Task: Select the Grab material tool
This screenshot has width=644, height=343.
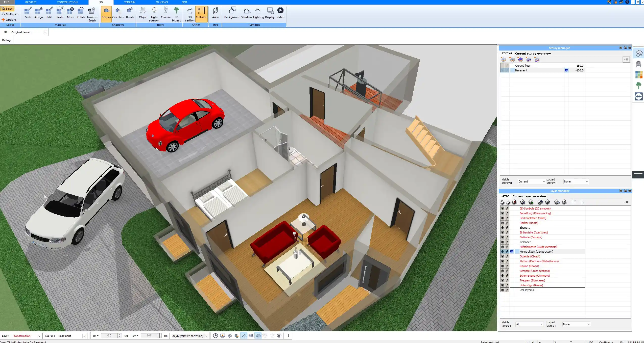Action: coord(28,13)
